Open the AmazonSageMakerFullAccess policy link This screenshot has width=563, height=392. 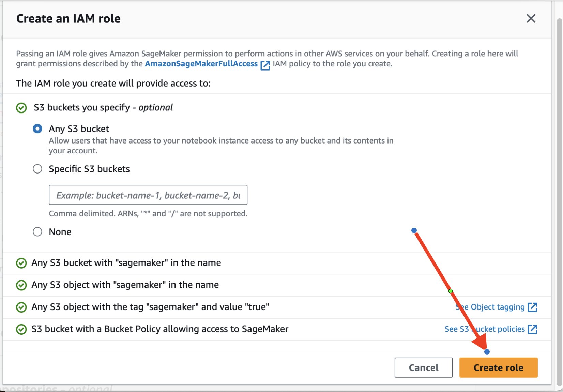click(x=201, y=64)
